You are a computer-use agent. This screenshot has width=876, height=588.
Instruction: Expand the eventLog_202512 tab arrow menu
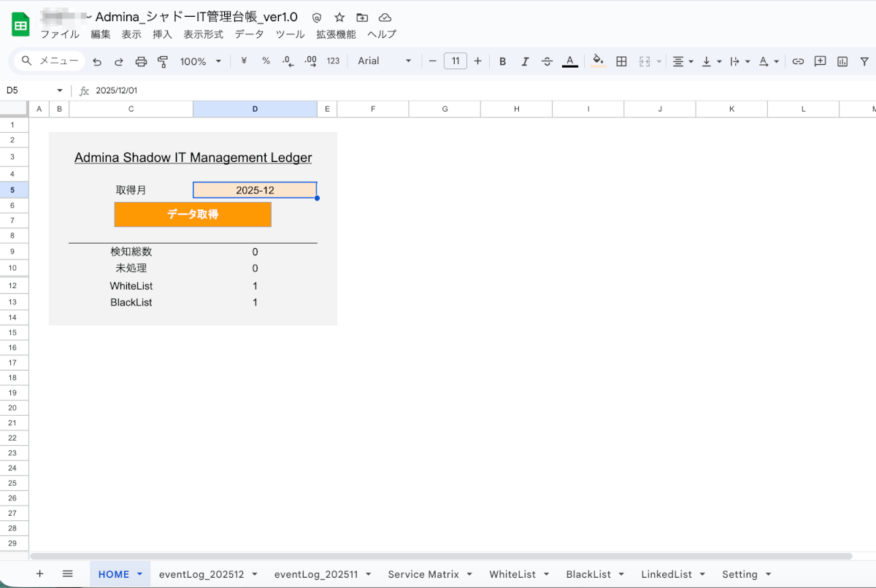tap(255, 574)
